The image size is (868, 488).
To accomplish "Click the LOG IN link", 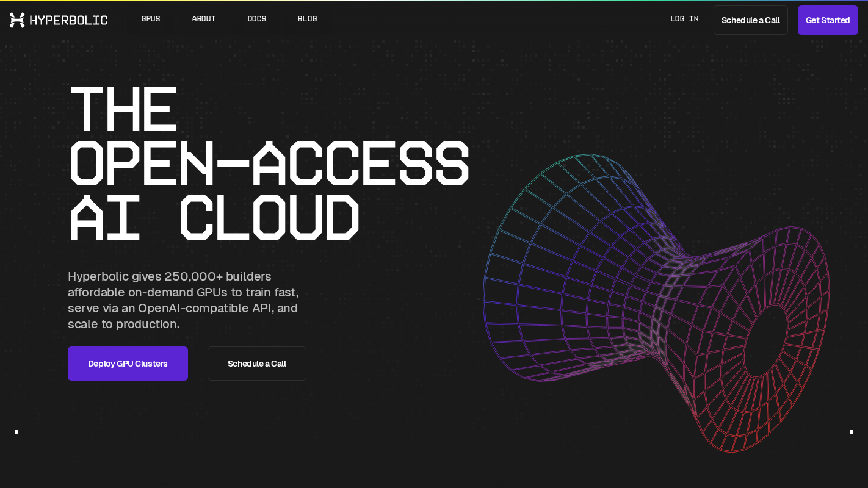I will tap(684, 19).
